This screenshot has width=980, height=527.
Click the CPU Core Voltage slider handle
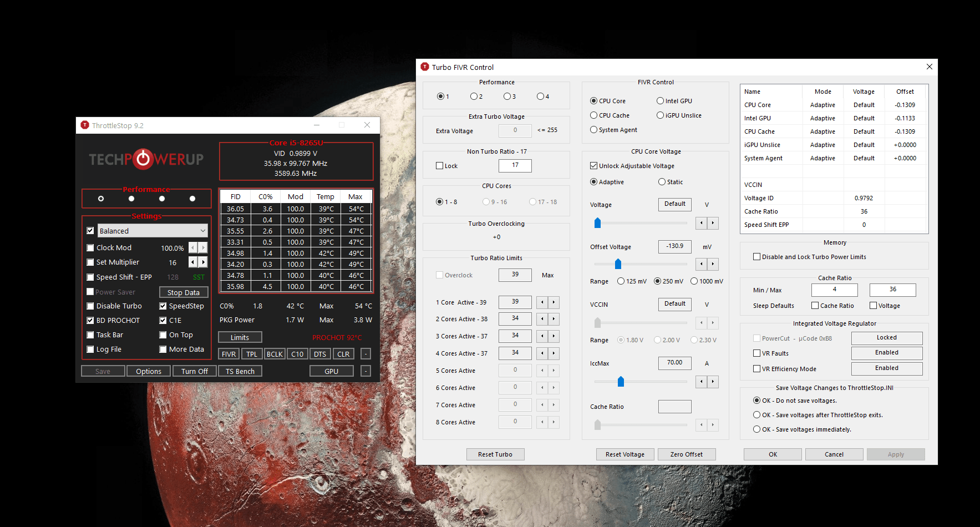click(597, 223)
